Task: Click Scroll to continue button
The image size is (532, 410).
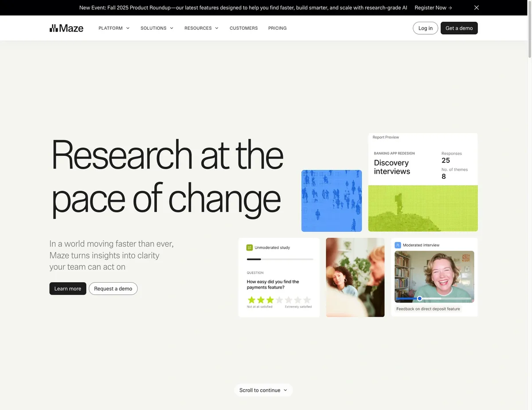Action: (x=263, y=390)
